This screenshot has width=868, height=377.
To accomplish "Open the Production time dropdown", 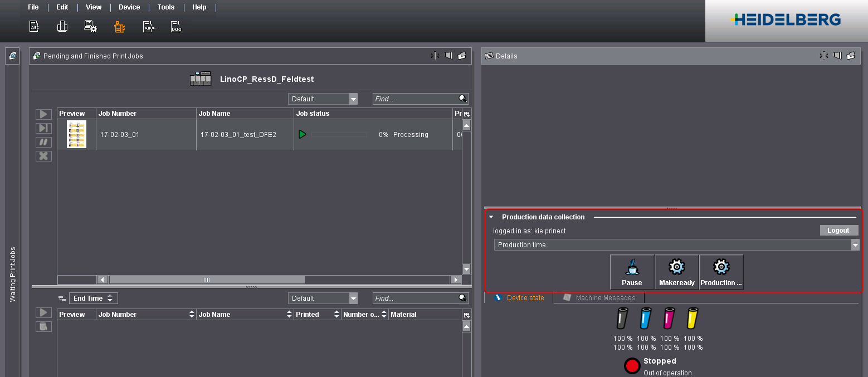I will 855,245.
